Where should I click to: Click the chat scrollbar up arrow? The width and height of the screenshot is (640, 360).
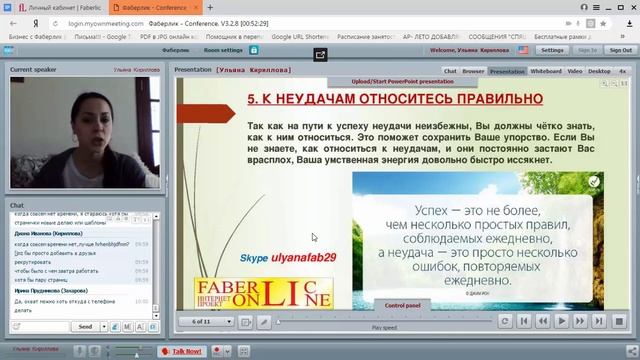[156, 216]
